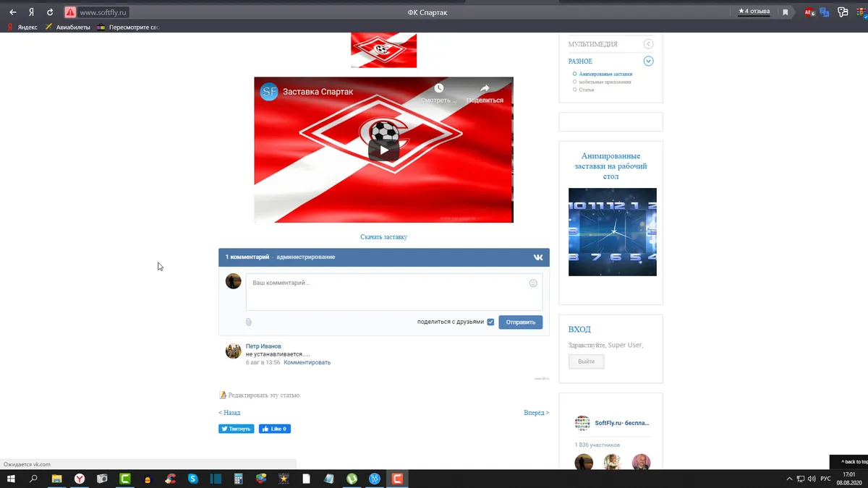Image resolution: width=868 pixels, height=488 pixels.
Task: Open Петр Иванов profile name
Action: point(263,346)
